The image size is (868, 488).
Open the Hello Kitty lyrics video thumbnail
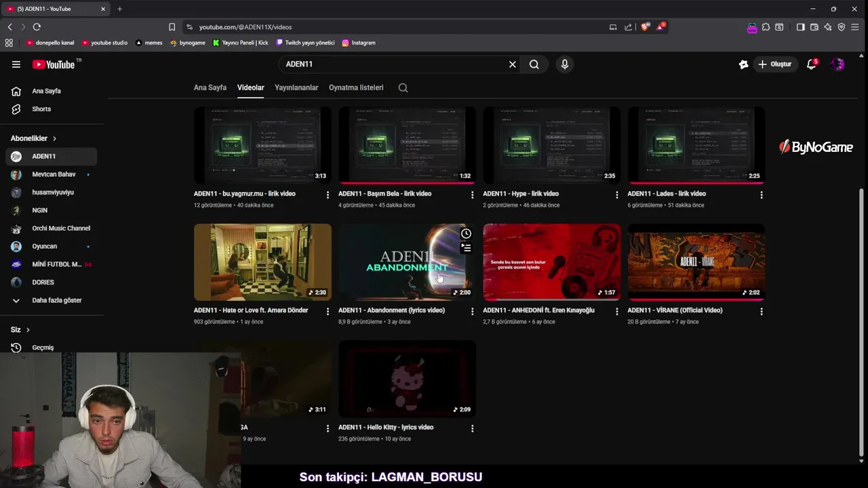[407, 379]
